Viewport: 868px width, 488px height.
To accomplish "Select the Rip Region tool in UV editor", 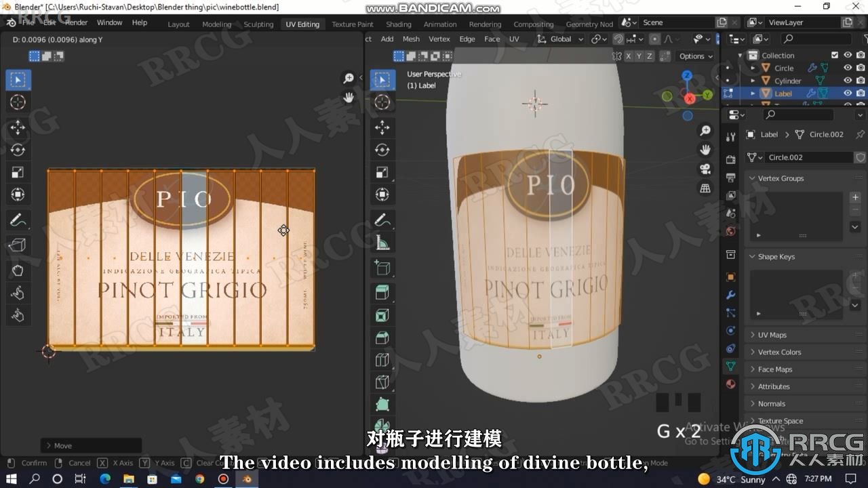I will pos(18,245).
